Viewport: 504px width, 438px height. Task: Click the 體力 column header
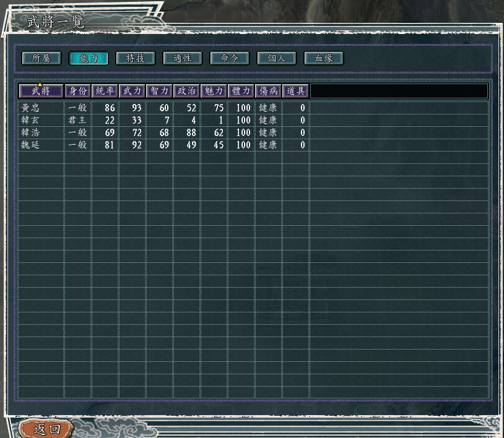(x=241, y=91)
